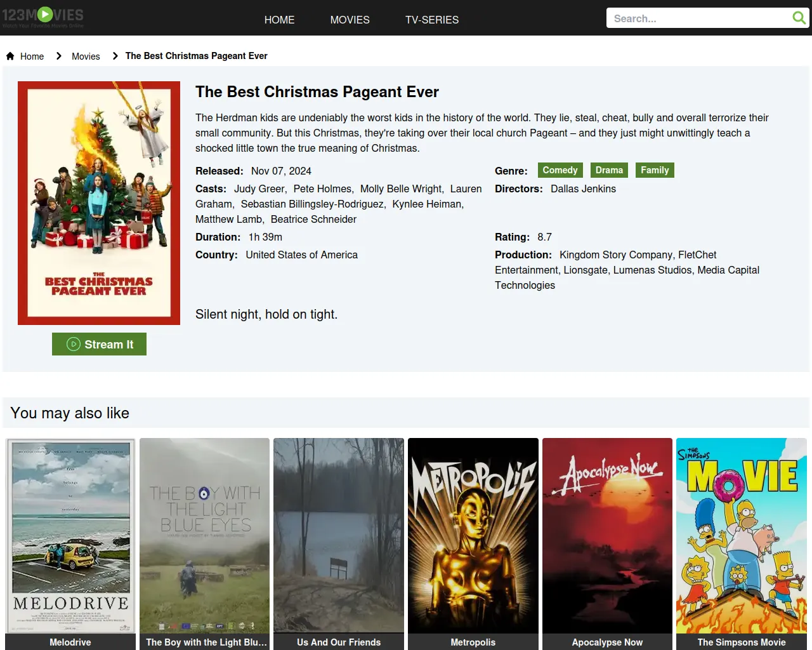Click the green search magnifier icon
Viewport: 812px width, 650px height.
click(799, 18)
